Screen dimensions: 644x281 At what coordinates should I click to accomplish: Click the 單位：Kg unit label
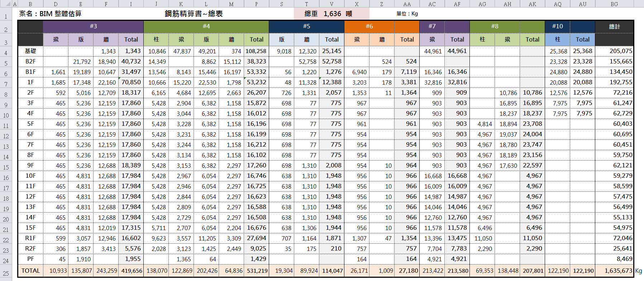(x=407, y=14)
